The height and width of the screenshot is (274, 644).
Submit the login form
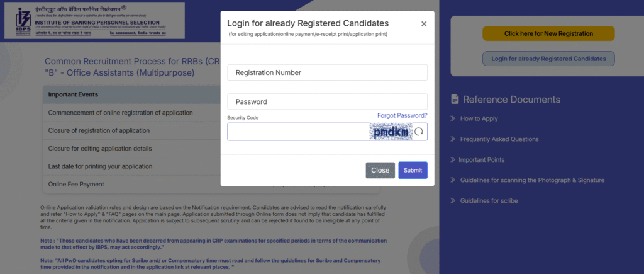coord(413,170)
